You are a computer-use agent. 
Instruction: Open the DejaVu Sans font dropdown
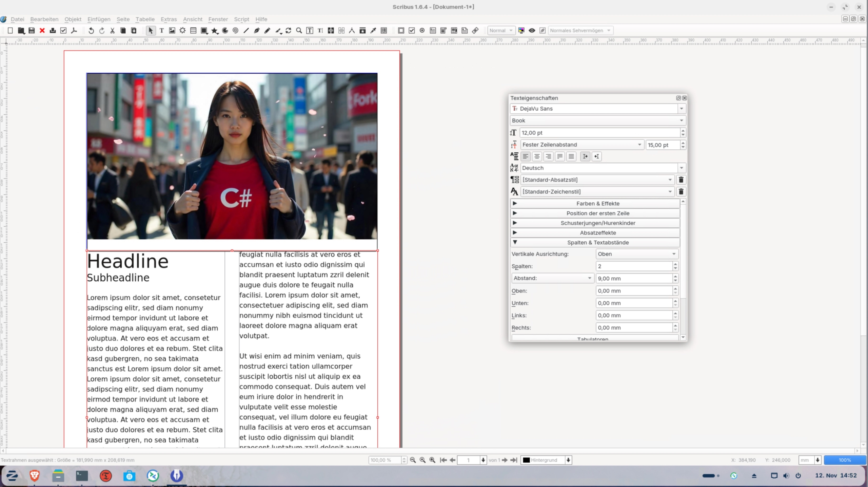click(682, 109)
